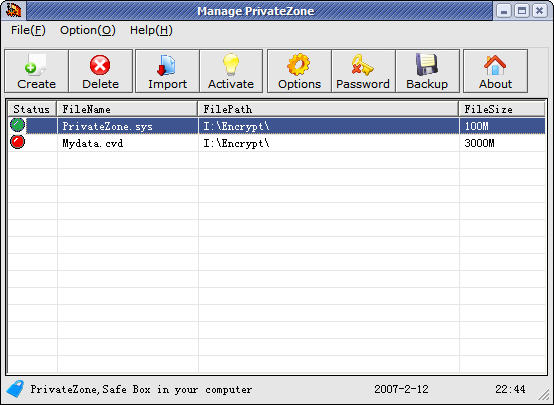Screen dimensions: 554x405
Task: Click the blue tag icon in status bar
Action: point(15,389)
